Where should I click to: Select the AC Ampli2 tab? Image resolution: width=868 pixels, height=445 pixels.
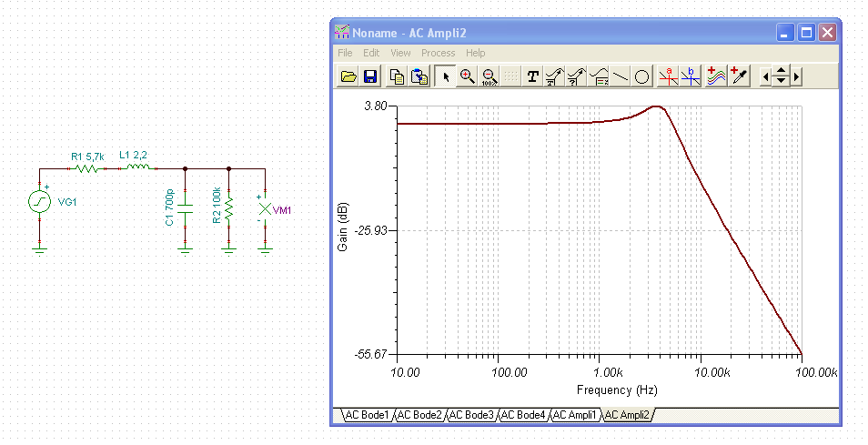tap(627, 415)
